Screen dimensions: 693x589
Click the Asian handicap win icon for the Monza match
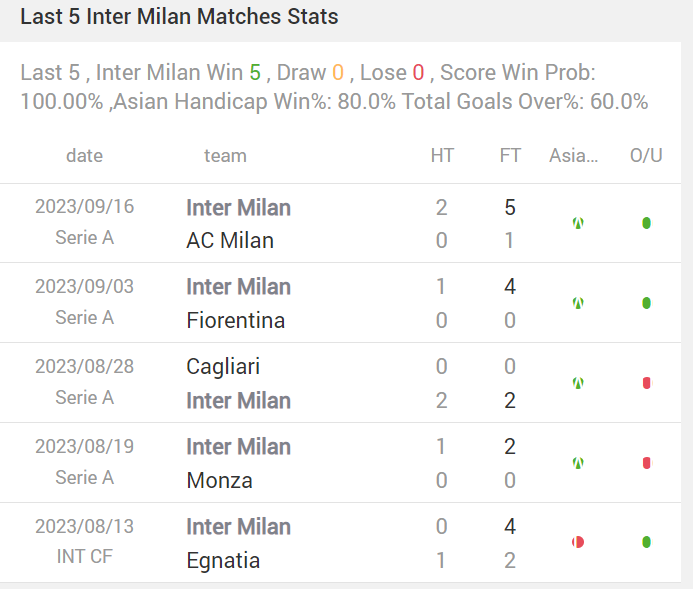[578, 463]
